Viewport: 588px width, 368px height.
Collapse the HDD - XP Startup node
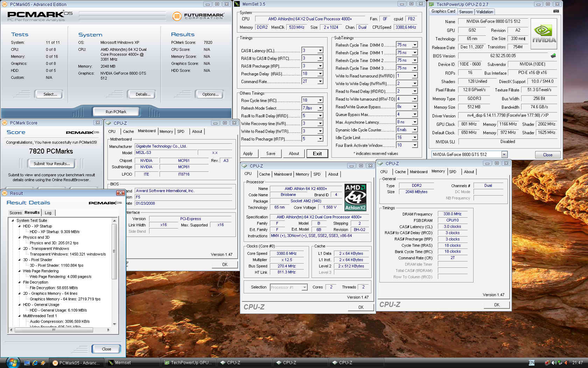click(19, 226)
